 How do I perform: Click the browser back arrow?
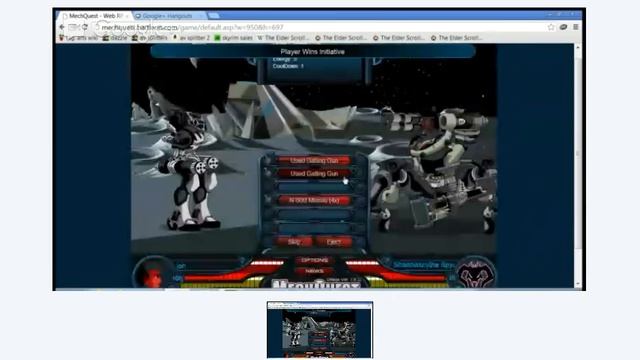[62, 27]
